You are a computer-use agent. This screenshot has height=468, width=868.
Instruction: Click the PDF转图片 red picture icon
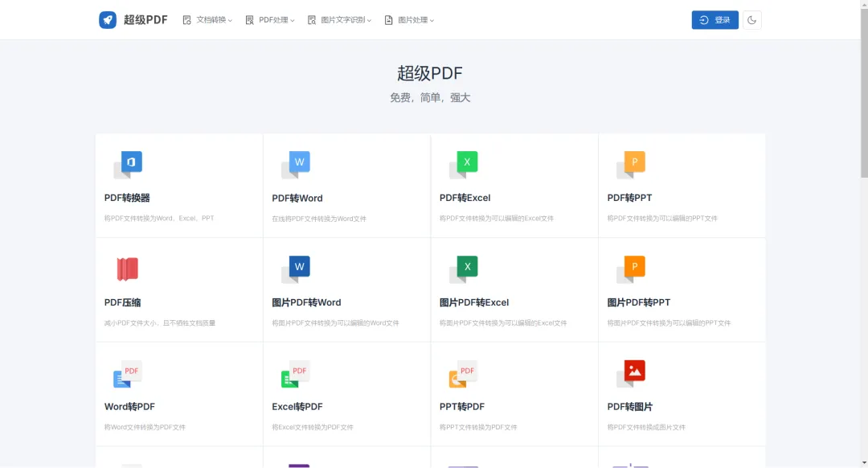(631, 374)
